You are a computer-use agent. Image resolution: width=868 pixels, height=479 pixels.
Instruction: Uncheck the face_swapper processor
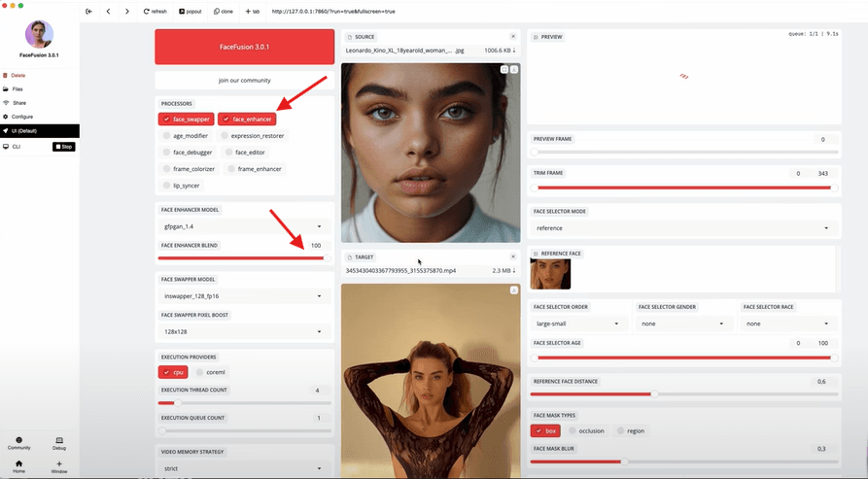click(x=186, y=119)
